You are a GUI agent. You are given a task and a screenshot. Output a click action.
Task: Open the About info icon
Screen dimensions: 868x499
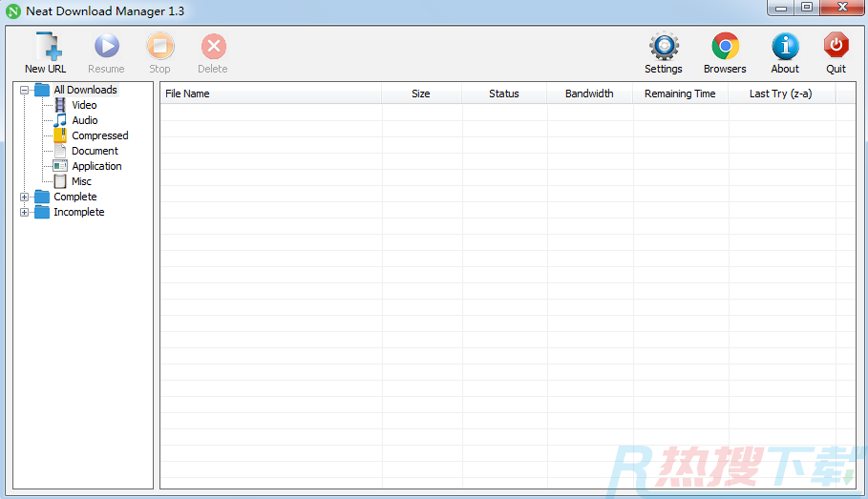[786, 46]
